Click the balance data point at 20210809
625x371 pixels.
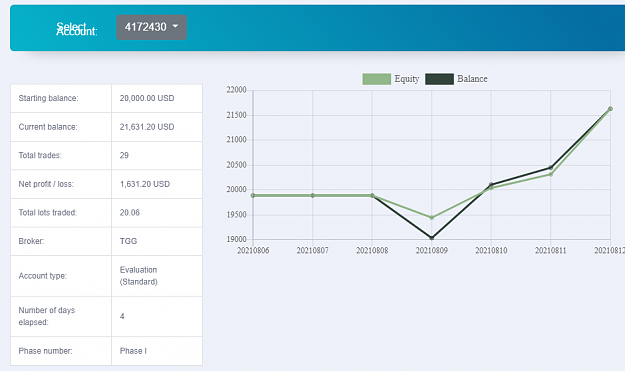point(432,238)
